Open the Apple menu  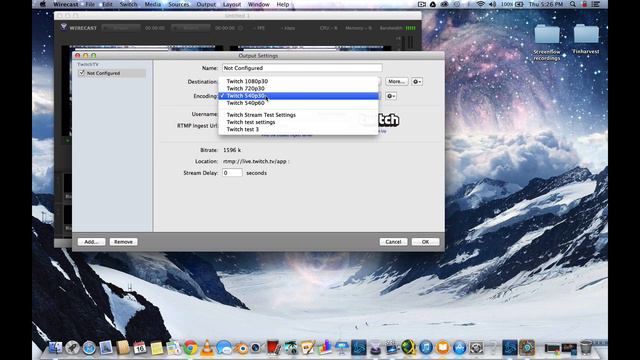pos(42,4)
